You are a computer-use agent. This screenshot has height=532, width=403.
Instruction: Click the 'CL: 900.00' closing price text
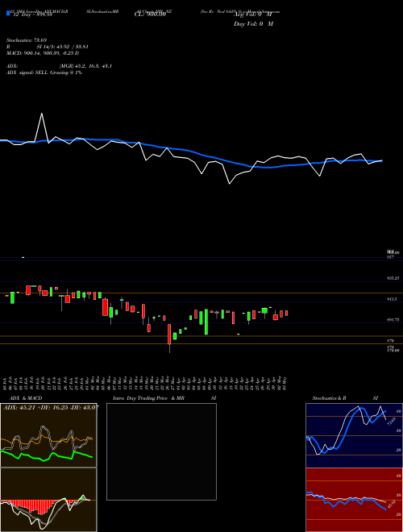click(151, 15)
